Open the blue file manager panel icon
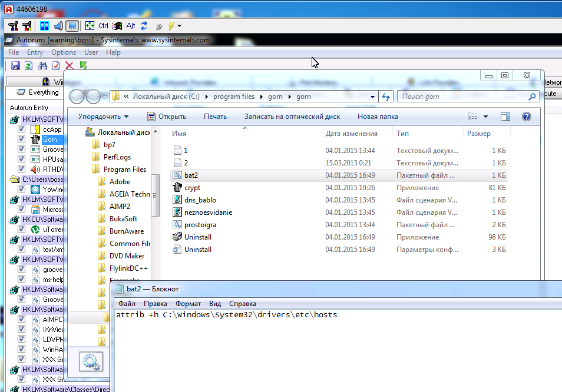 click(x=44, y=26)
